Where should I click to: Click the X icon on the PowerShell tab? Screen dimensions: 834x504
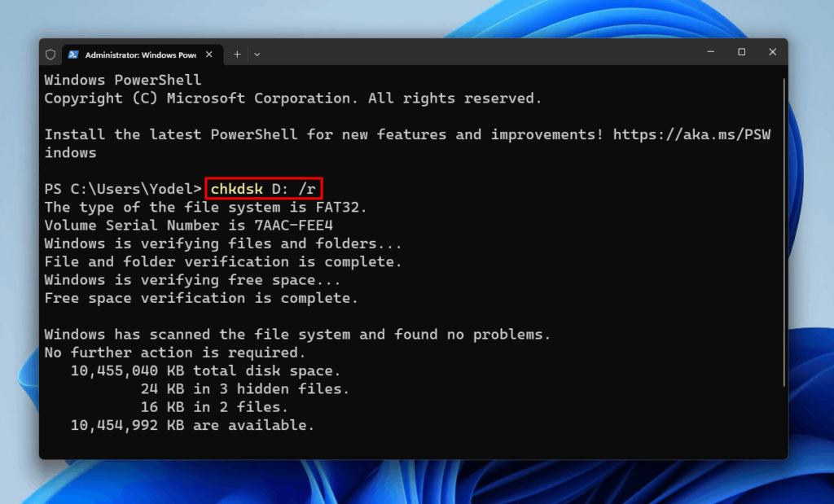208,55
